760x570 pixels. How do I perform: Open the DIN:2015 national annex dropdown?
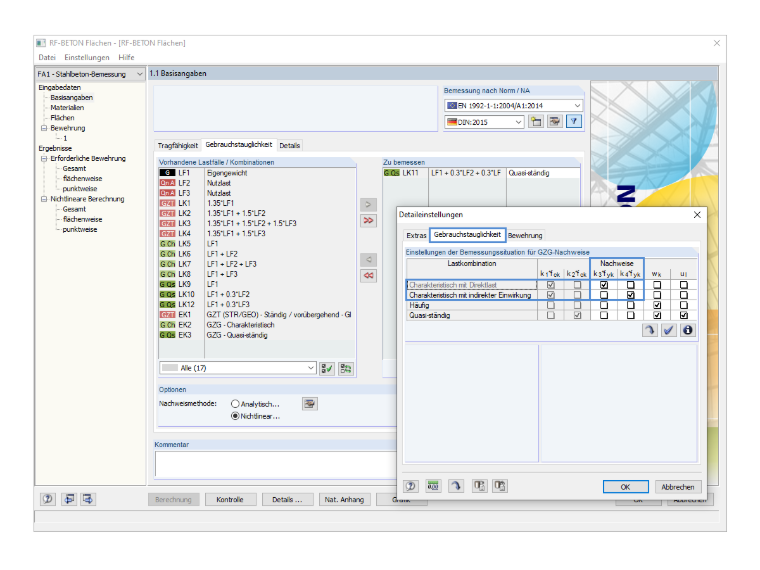519,122
